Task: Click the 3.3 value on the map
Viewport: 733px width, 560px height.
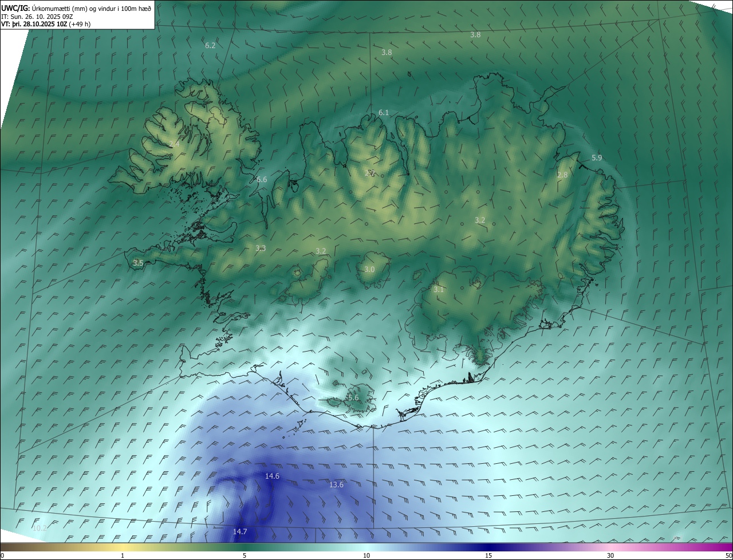Action: tap(261, 249)
